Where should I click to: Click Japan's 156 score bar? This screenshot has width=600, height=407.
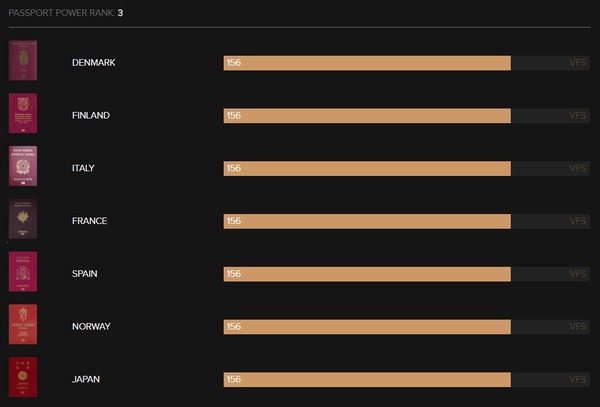coord(367,380)
